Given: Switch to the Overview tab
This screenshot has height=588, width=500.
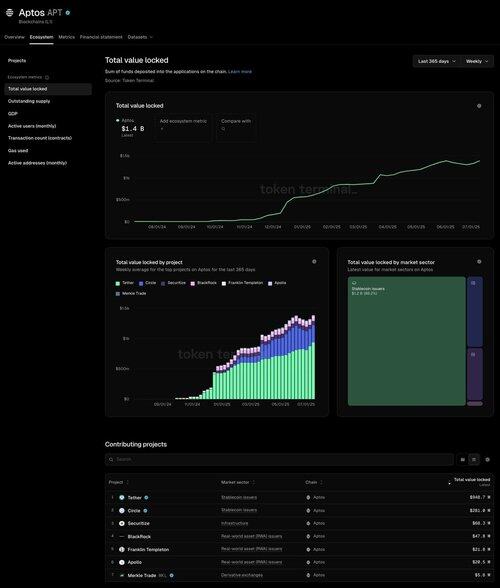Looking at the screenshot, I should click(14, 37).
